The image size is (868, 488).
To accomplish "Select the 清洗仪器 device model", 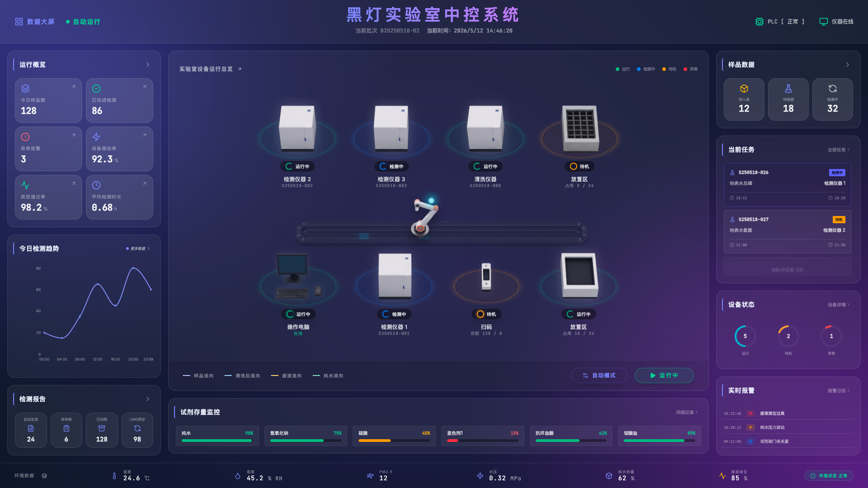I will click(485, 129).
